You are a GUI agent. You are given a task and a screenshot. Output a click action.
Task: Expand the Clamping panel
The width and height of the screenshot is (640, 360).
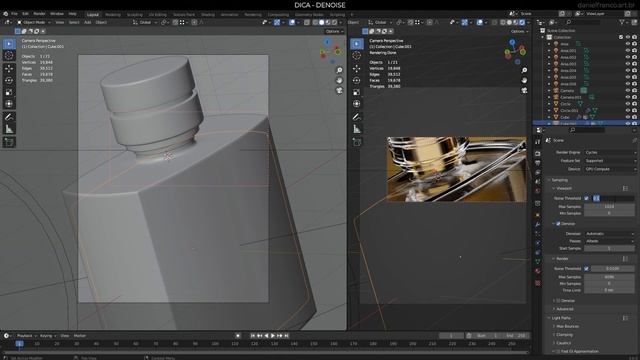pyautogui.click(x=564, y=335)
